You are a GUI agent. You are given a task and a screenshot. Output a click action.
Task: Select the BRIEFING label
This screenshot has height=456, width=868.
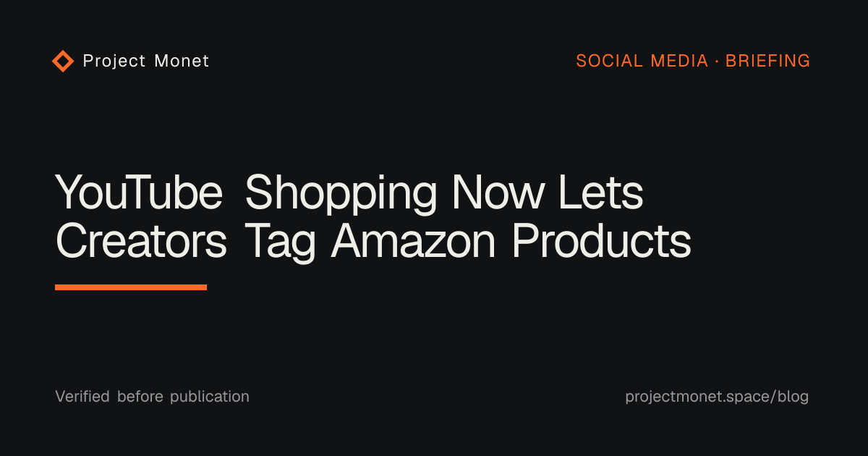[768, 61]
